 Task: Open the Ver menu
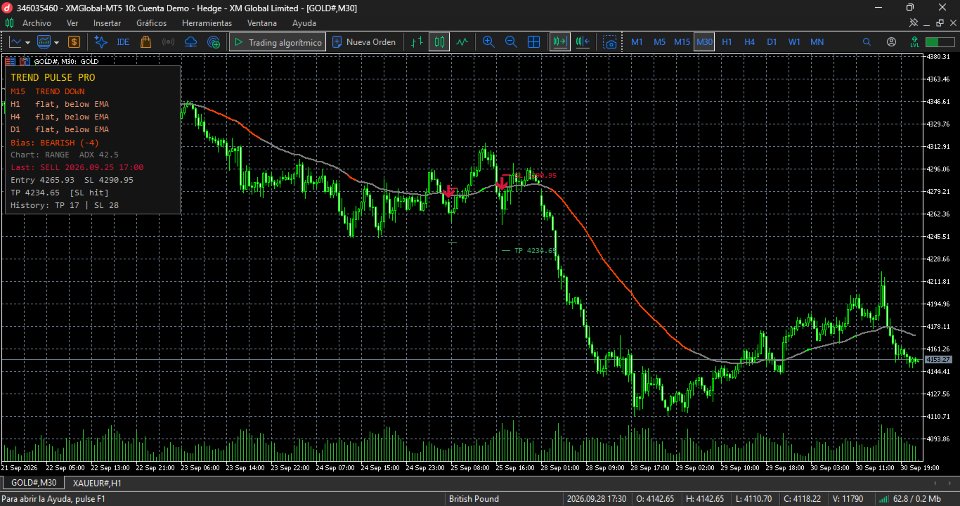72,23
